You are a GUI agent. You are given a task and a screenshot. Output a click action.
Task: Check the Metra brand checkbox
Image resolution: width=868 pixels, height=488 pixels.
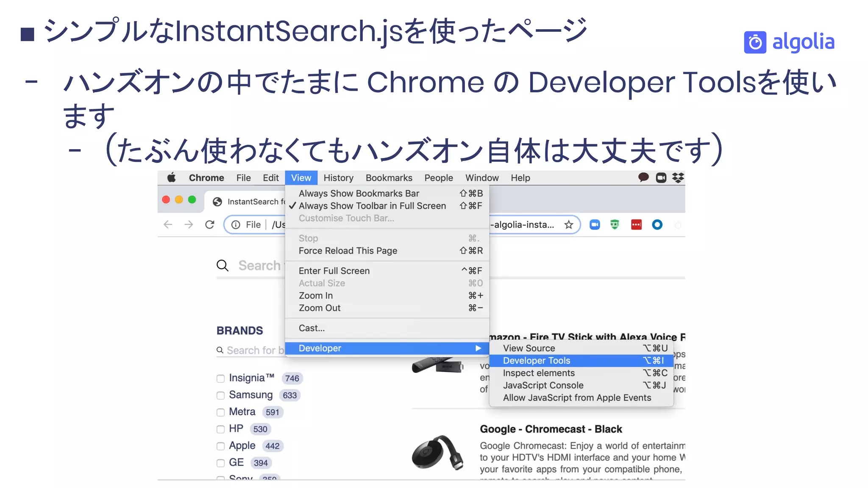coord(220,412)
